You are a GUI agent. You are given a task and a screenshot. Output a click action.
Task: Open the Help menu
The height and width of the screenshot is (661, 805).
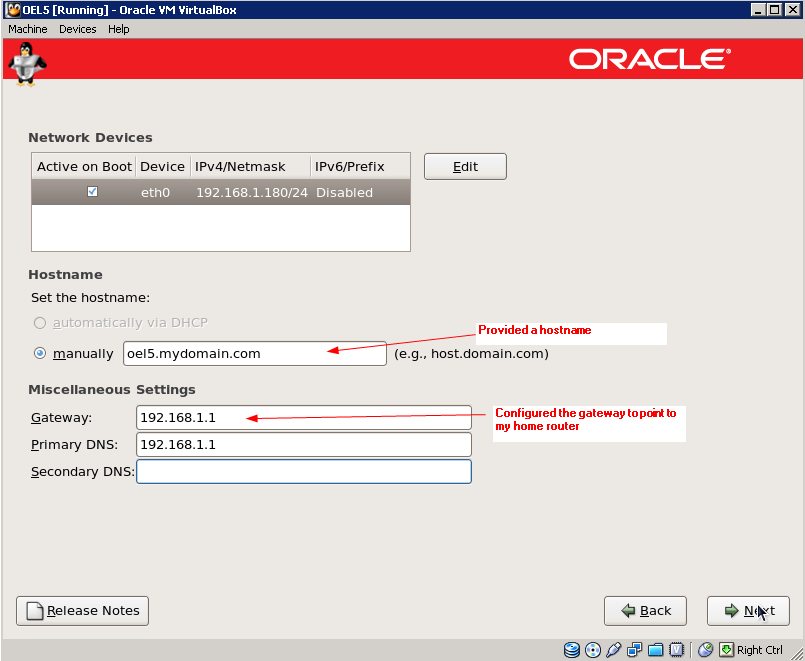click(x=118, y=29)
